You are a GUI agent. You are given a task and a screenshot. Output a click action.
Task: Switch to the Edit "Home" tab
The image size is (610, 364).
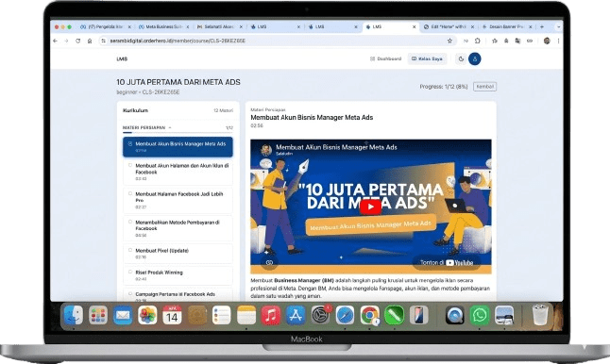coord(448,26)
